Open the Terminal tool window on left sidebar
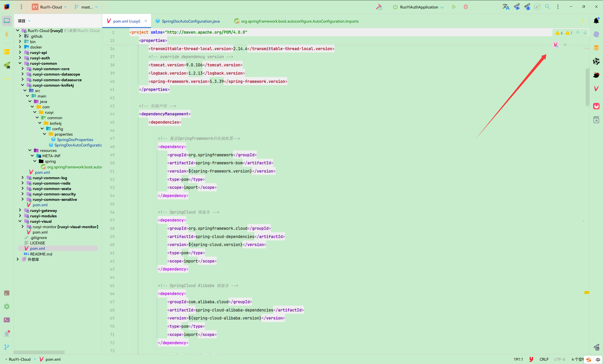Screen dimensions: 603x364 pos(7,320)
